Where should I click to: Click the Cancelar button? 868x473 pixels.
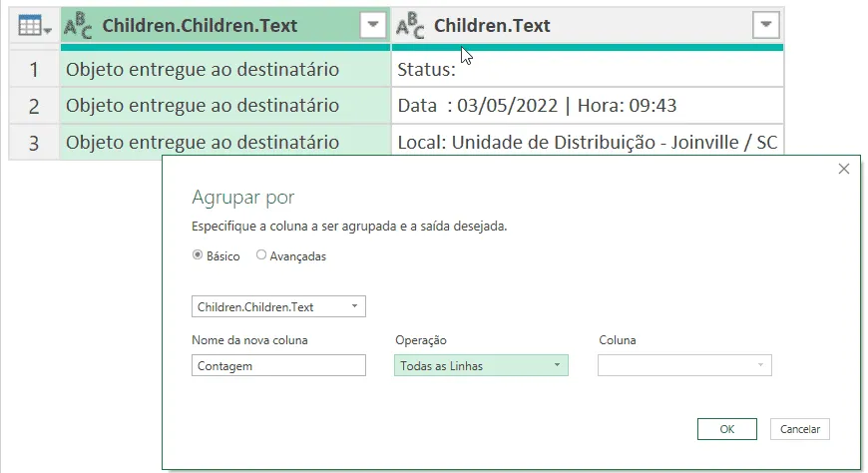click(800, 429)
